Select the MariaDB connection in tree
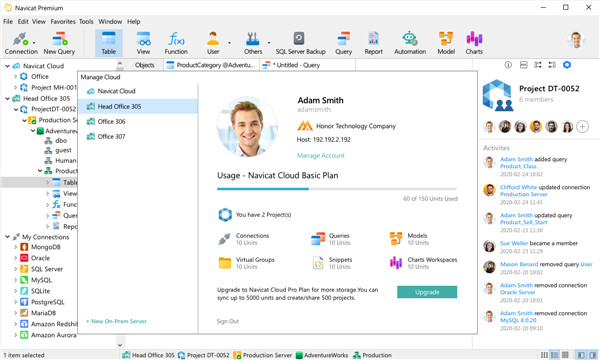 pos(38,313)
